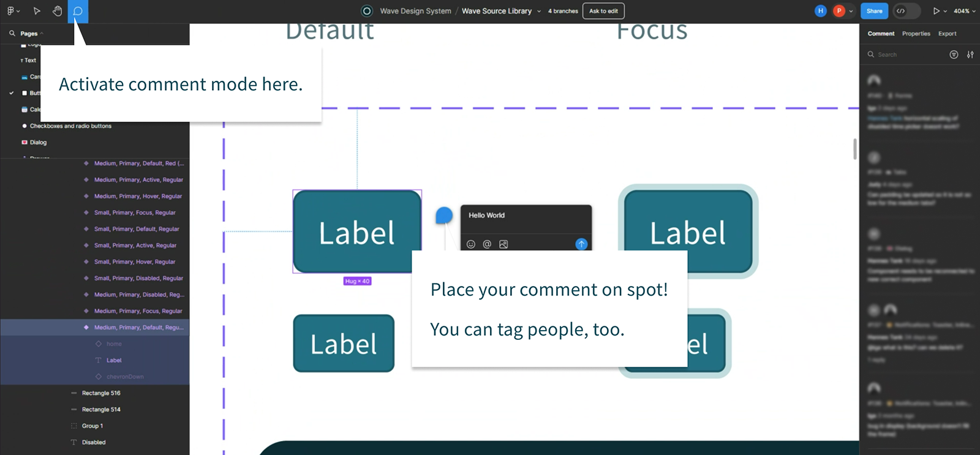This screenshot has height=455, width=980.
Task: Open comment settings sliders icon
Action: click(x=970, y=55)
